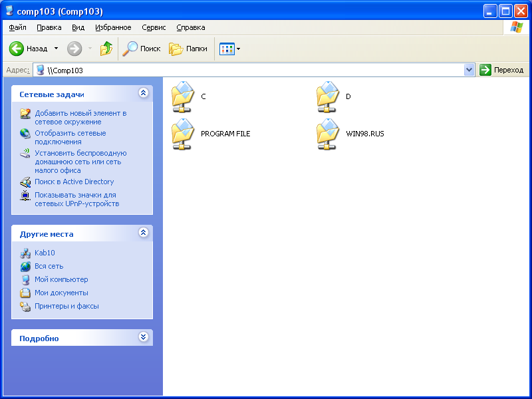Open Мой компьютер link
532x399 pixels.
[x=61, y=279]
